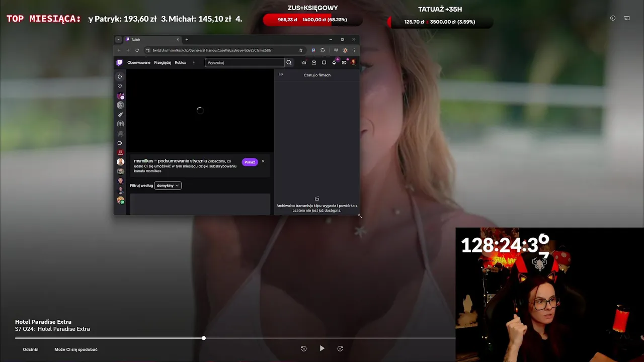Viewport: 644px width, 362px height.
Task: Skip forward with the forward-jump button
Action: tap(340, 348)
